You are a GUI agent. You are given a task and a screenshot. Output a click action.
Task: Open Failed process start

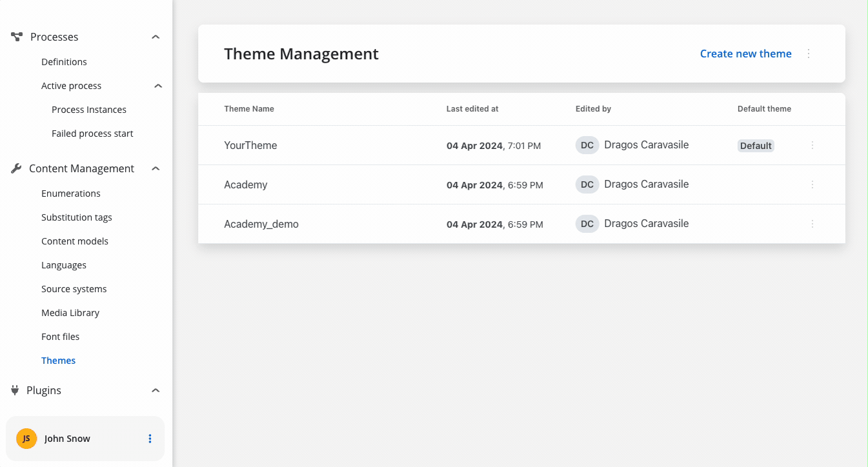(92, 134)
